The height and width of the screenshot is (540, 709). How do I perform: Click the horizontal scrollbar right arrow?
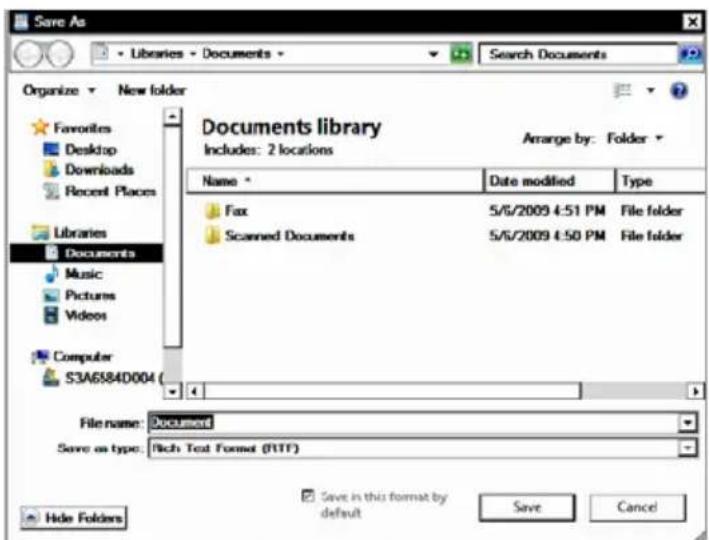(695, 391)
